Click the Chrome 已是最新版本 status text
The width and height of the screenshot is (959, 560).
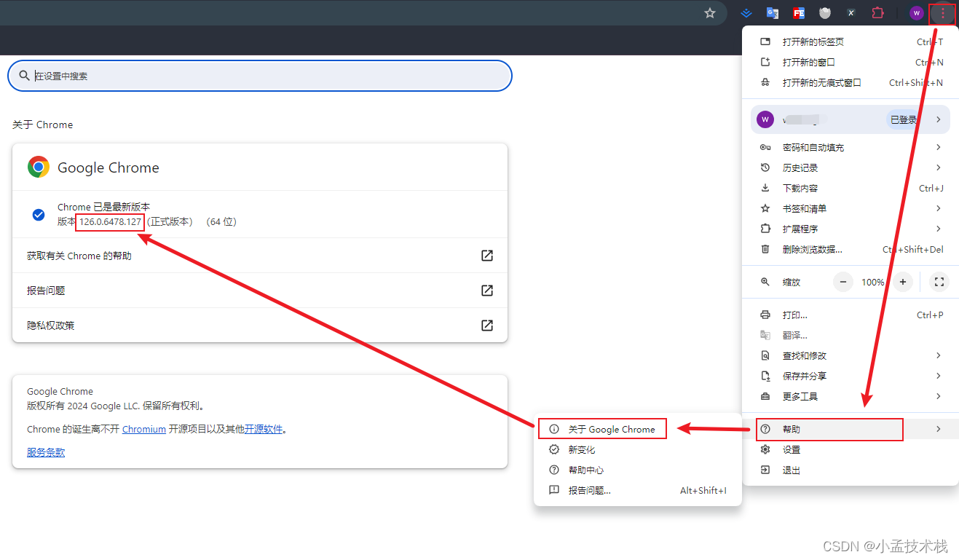coord(103,207)
